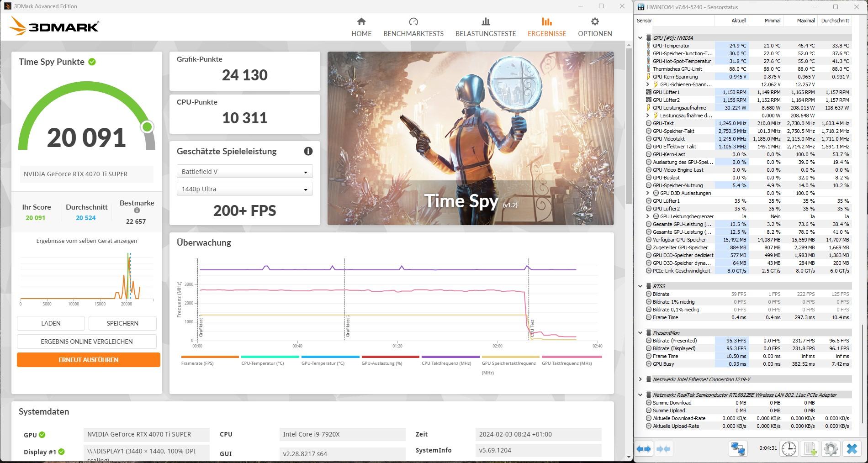Toggle CPU Taktfrequenz purple legend
868x463 pixels.
(x=450, y=361)
